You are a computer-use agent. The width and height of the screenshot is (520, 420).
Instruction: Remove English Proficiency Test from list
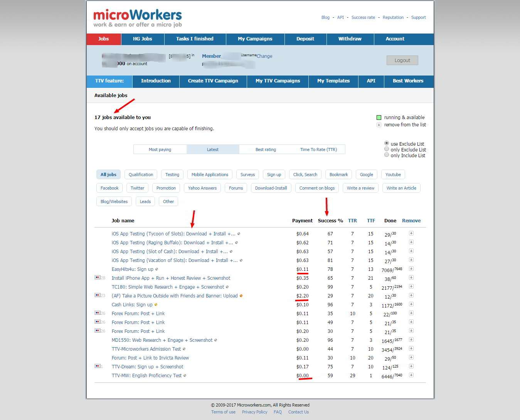coord(411,375)
